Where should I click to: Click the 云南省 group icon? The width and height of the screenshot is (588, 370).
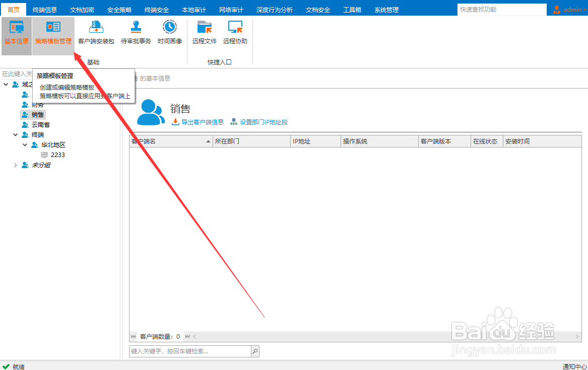pos(25,124)
